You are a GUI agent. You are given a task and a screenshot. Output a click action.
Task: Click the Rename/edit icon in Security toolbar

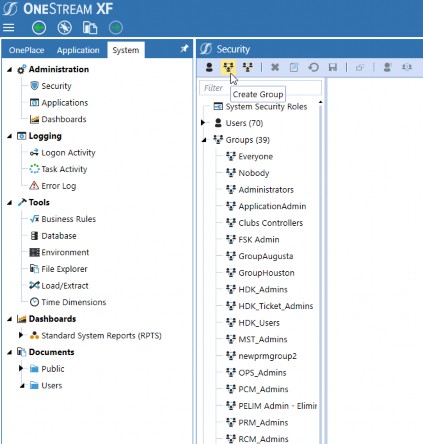pyautogui.click(x=294, y=67)
